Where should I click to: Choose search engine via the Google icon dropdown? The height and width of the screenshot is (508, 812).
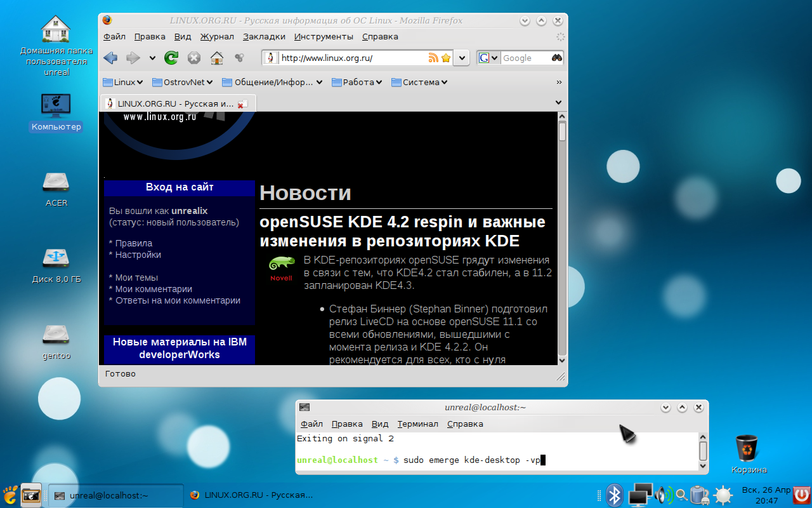[x=488, y=58]
